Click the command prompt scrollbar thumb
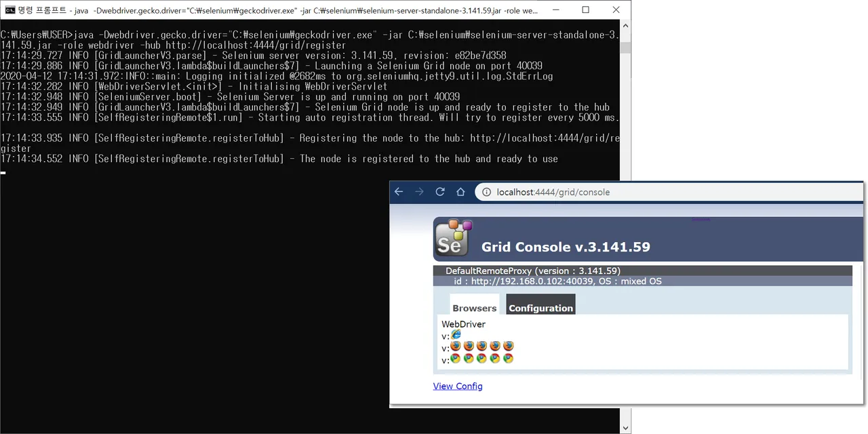The image size is (868, 434). (626, 47)
